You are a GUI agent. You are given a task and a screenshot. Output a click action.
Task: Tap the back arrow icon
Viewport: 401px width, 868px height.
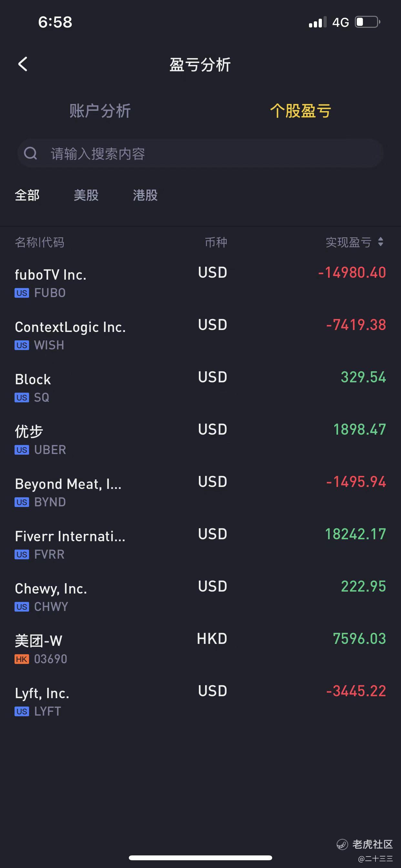tap(23, 64)
